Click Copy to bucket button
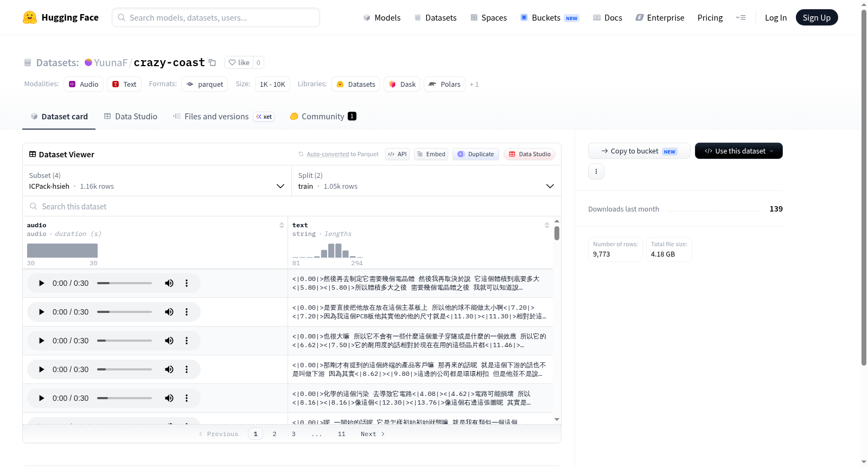Image resolution: width=868 pixels, height=467 pixels. click(639, 151)
